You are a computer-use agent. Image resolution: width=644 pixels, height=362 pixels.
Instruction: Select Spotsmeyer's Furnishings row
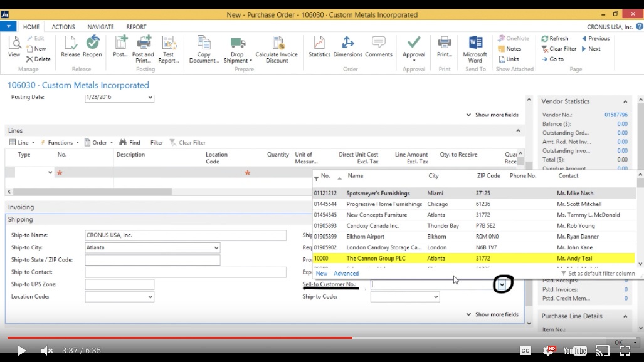[x=474, y=193]
